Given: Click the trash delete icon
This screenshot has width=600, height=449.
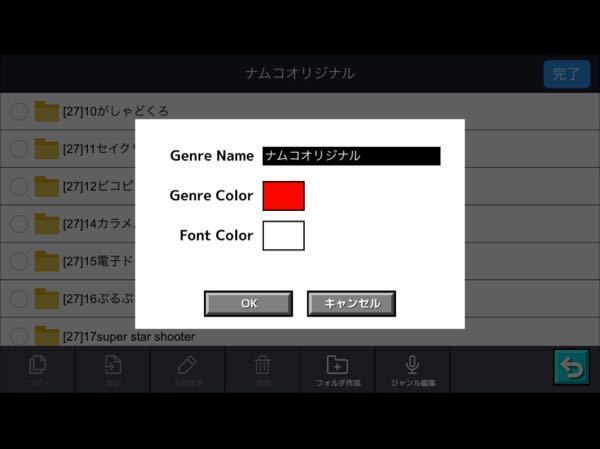Looking at the screenshot, I should pyautogui.click(x=262, y=367).
